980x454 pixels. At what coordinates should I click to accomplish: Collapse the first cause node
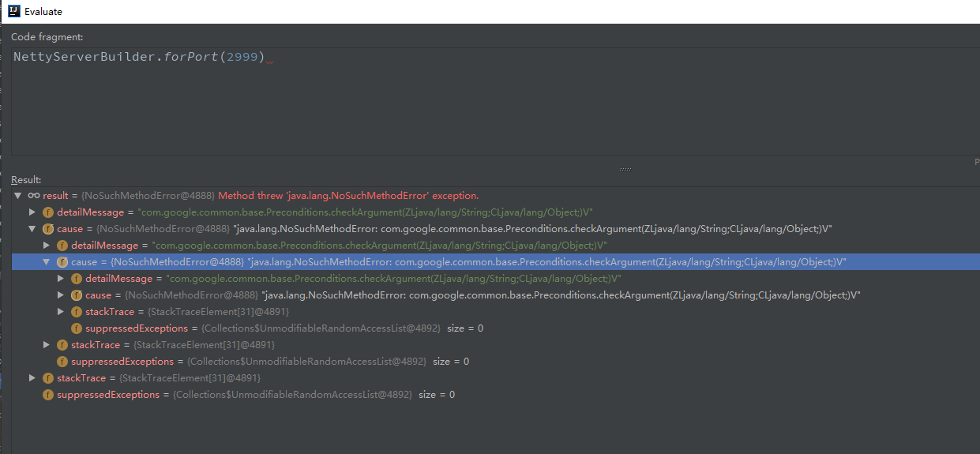pos(32,229)
